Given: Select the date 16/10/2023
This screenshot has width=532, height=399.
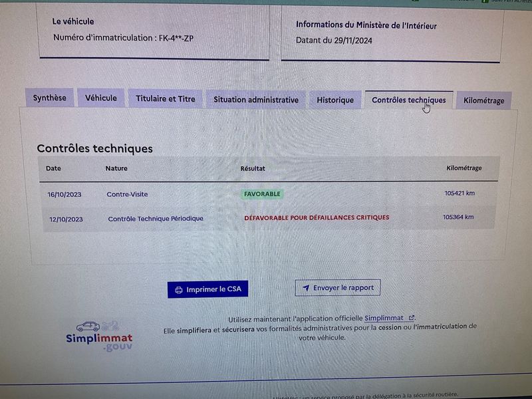Looking at the screenshot, I should [64, 194].
